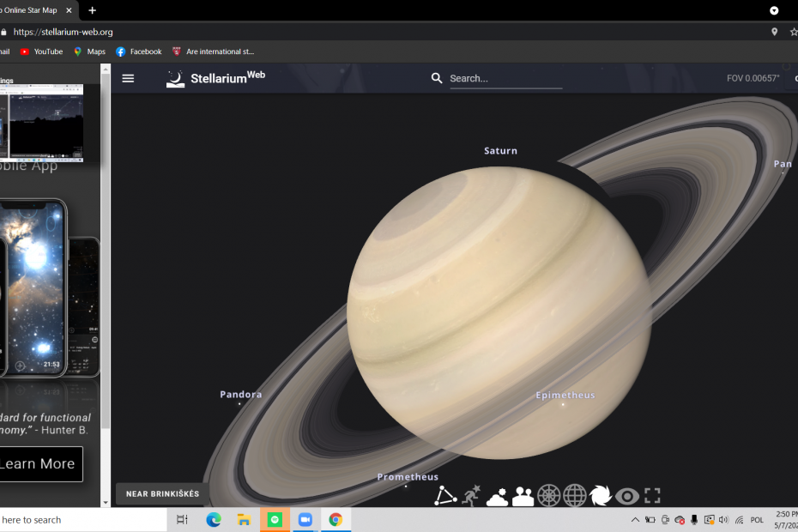Open the YouTube bookmark
The height and width of the screenshot is (532, 798).
click(x=41, y=51)
